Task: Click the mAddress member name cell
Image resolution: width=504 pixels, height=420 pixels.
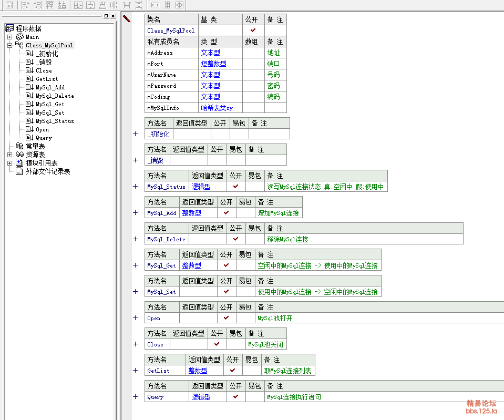Action: coord(160,53)
